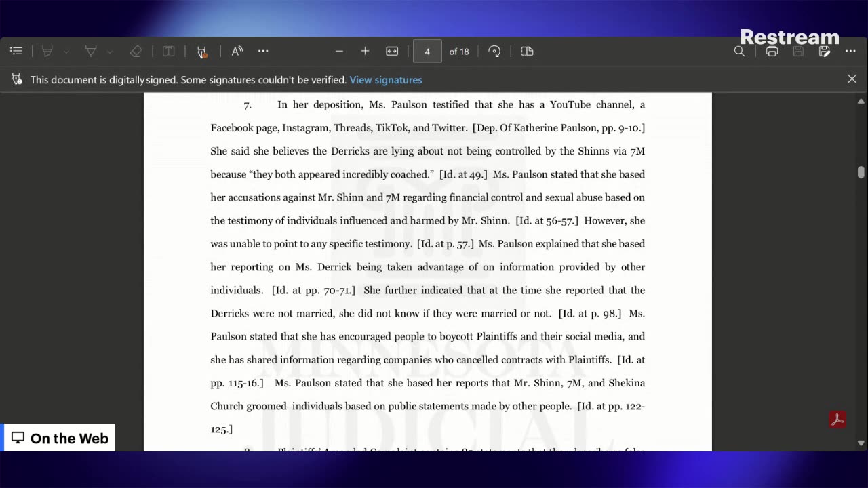Expand draw pen options dropdown
The width and height of the screenshot is (868, 488).
pyautogui.click(x=109, y=52)
